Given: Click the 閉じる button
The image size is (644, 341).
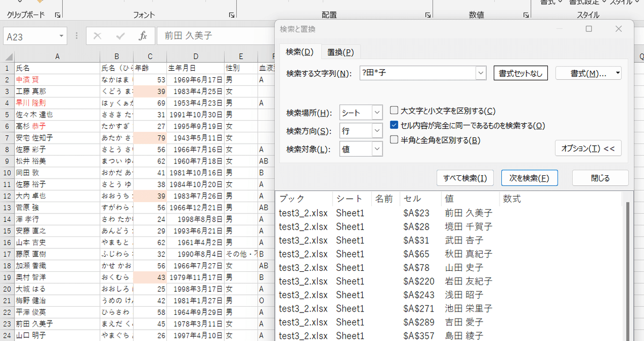Looking at the screenshot, I should coord(600,178).
